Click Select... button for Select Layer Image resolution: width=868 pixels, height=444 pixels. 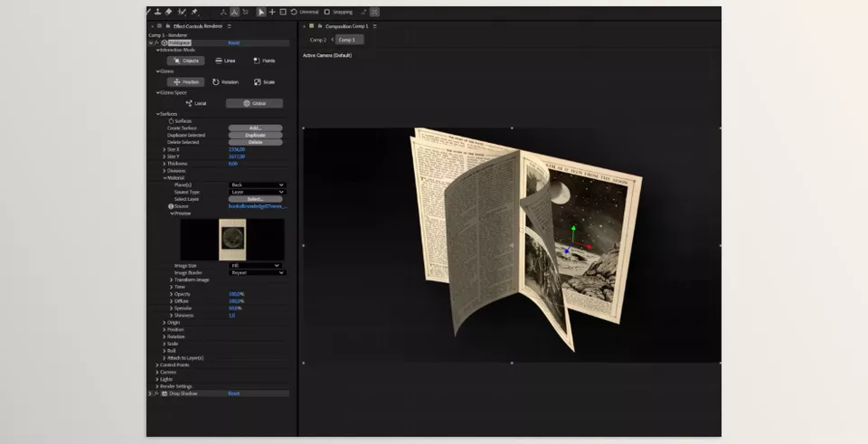click(255, 199)
